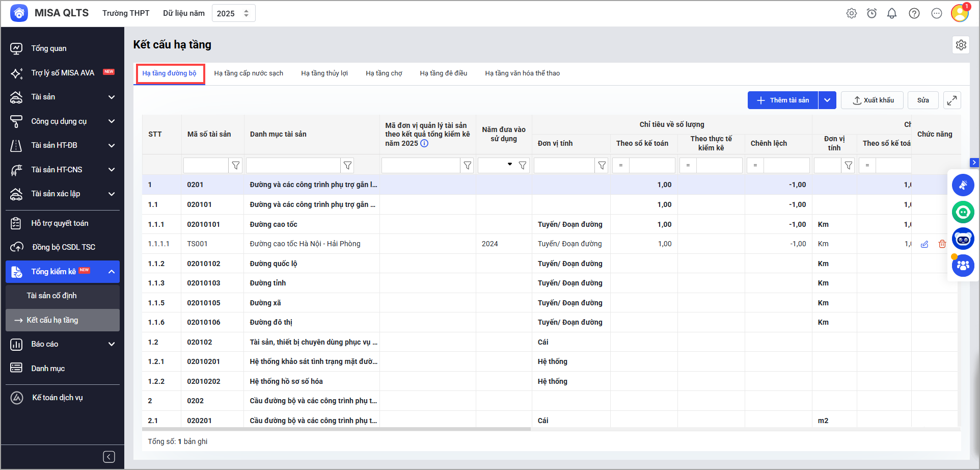Screen dimensions: 980x470
Task: Open page settings gear below header
Action: pos(961,45)
